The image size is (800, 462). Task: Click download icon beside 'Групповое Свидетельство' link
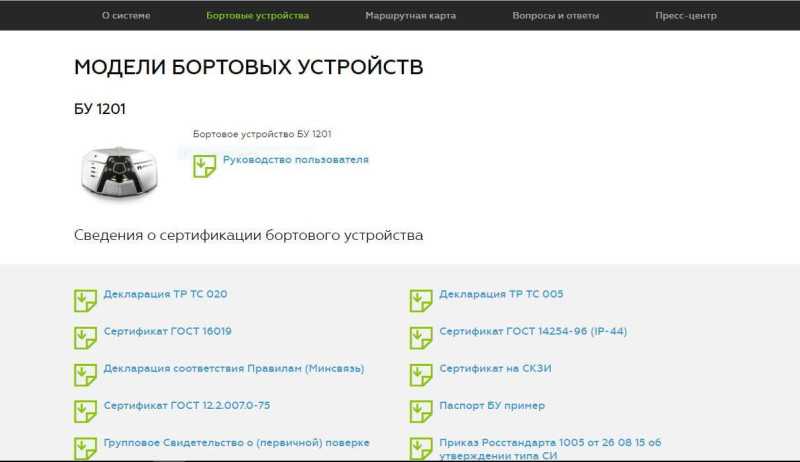(85, 449)
